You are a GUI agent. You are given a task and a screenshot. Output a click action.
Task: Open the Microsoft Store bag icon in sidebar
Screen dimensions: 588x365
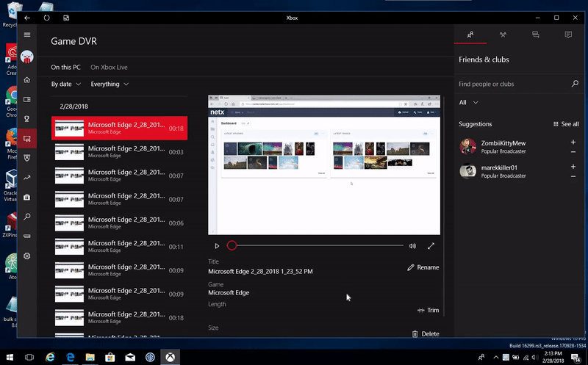27,198
